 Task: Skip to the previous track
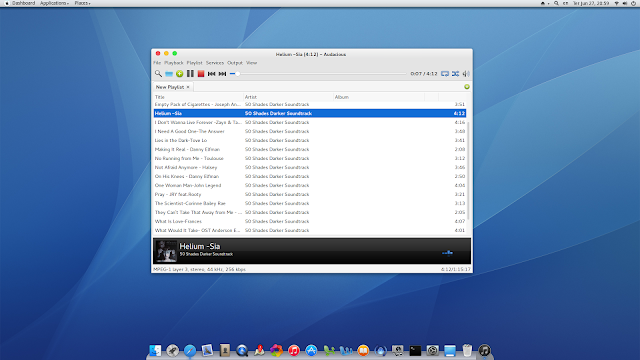pos(211,74)
